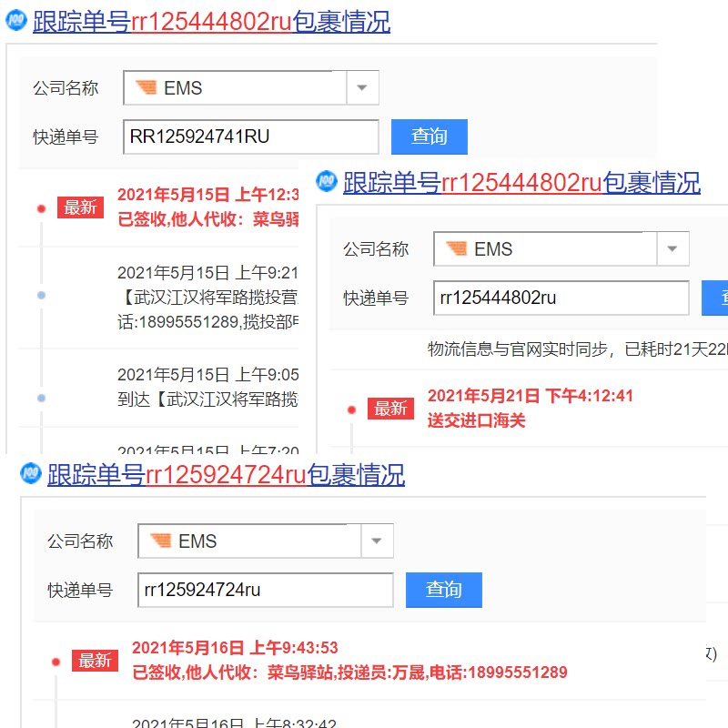Click the EMS logo in the top company selector
This screenshot has width=728, height=728.
coord(146,88)
